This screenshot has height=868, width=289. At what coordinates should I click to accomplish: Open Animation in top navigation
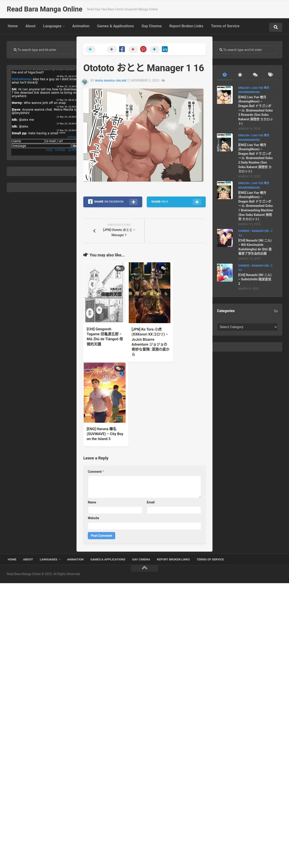click(81, 26)
